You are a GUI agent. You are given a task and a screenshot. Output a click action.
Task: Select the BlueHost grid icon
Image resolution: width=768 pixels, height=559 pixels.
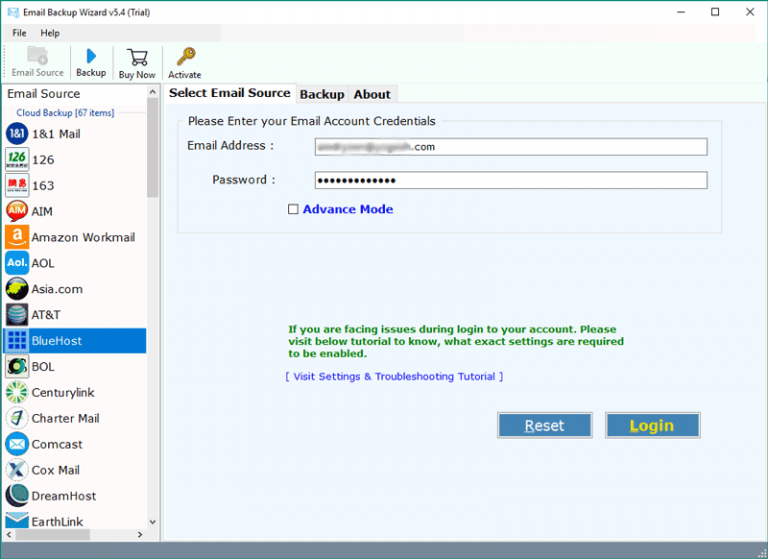[x=17, y=340]
